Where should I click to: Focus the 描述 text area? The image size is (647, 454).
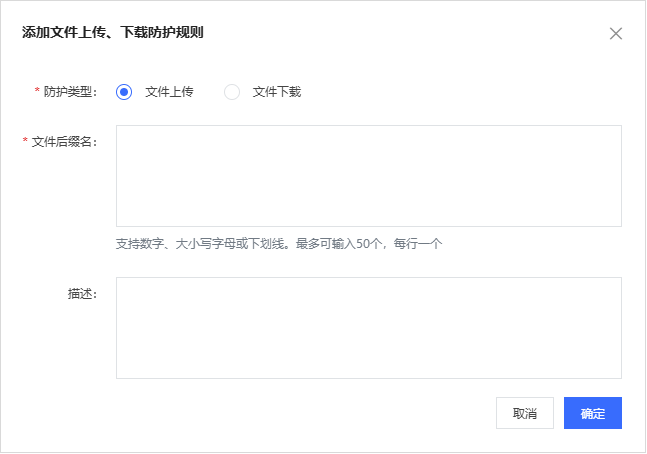368,328
